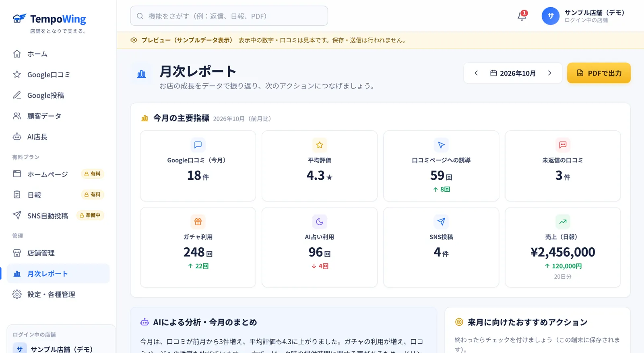Click the Google口コミ（今月） speech bubble icon
Screen dimensions: 644x353
pyautogui.click(x=198, y=145)
